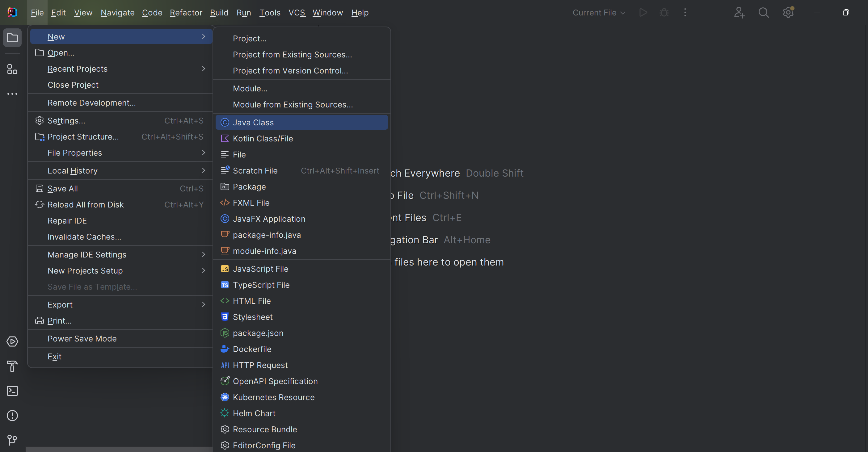This screenshot has width=868, height=452.
Task: Create a new Kotlin Class/File
Action: [301, 138]
